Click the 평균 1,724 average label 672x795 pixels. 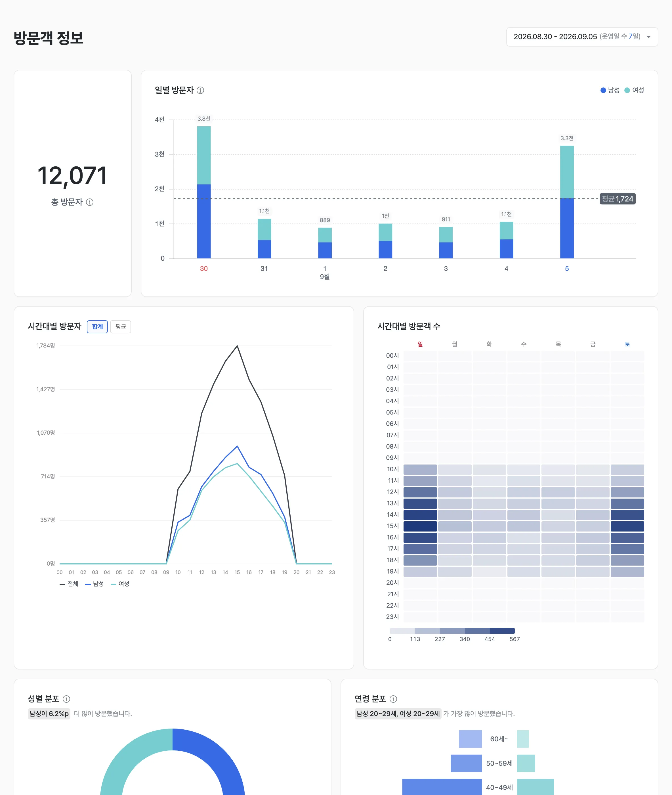(618, 199)
